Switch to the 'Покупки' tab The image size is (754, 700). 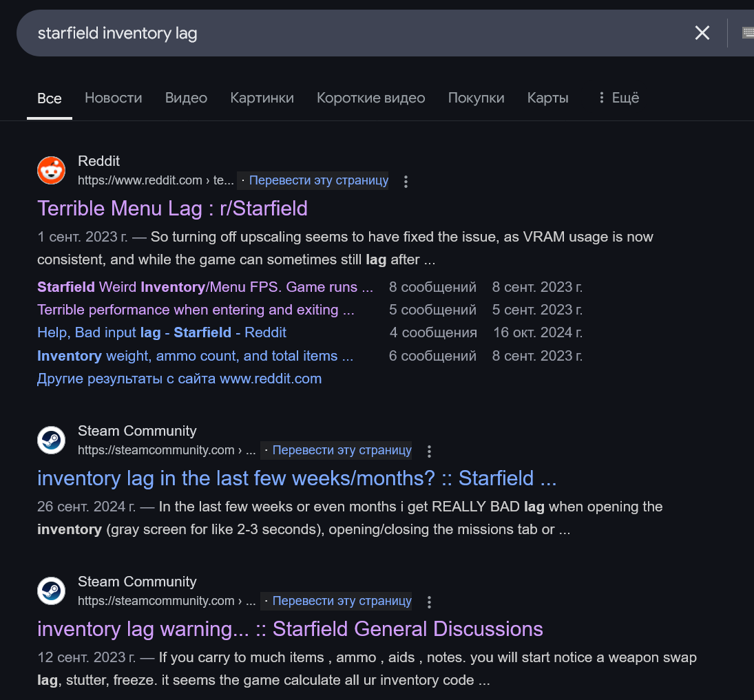pos(476,98)
